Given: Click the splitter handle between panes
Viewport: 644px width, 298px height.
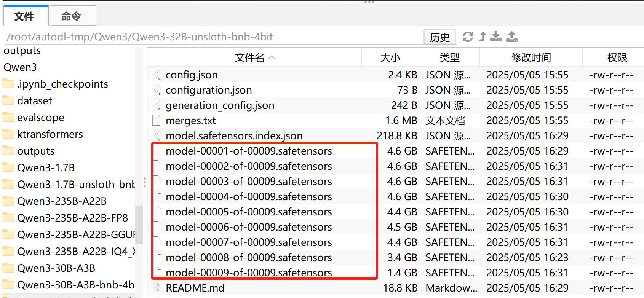Looking at the screenshot, I should 145,182.
